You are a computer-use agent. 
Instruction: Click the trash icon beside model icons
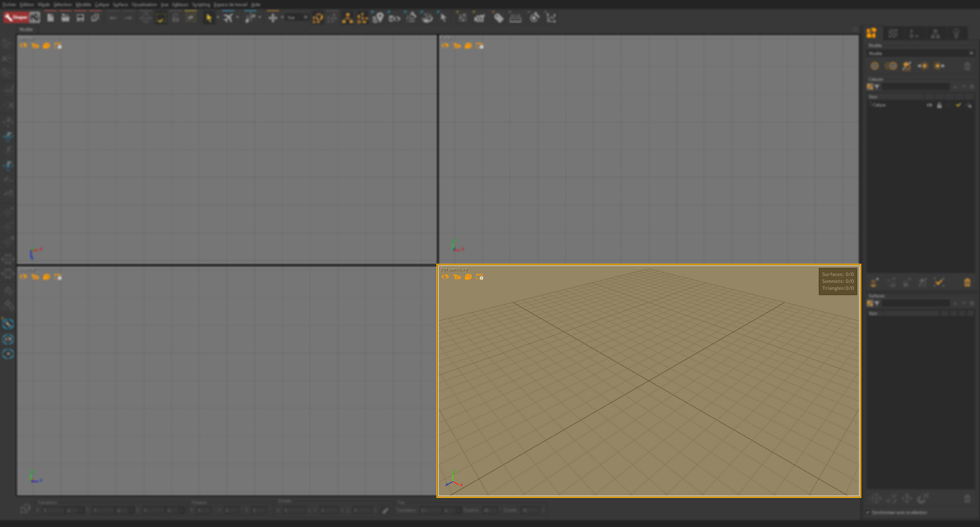pyautogui.click(x=967, y=66)
